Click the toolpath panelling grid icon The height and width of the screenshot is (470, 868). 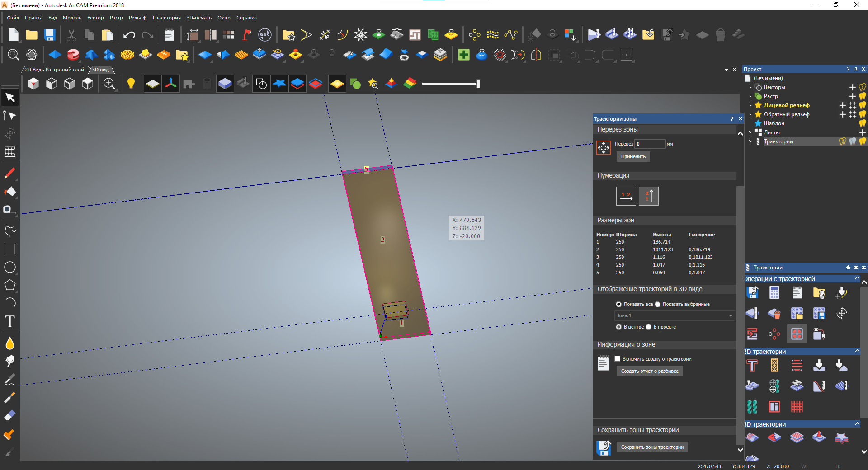797,334
